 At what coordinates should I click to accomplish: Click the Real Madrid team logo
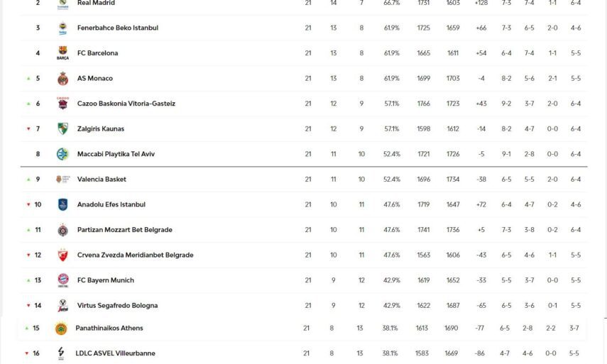pos(62,4)
